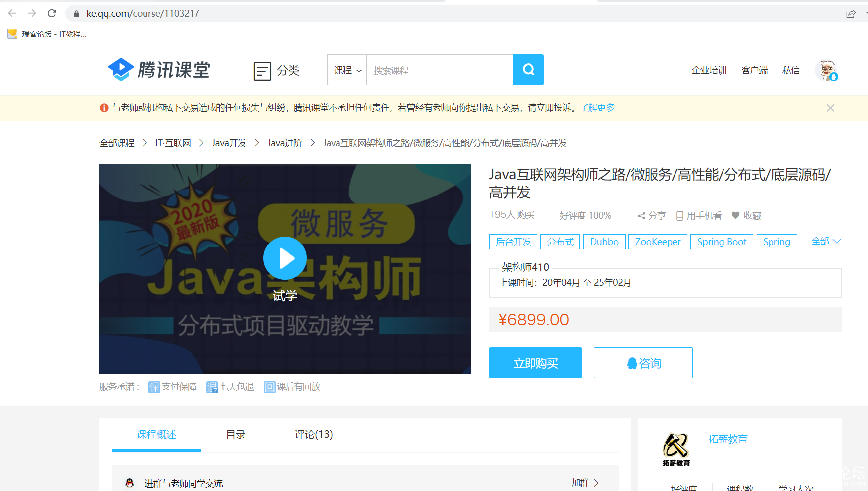Click the browser forward arrow
This screenshot has width=868, height=491.
(x=32, y=13)
